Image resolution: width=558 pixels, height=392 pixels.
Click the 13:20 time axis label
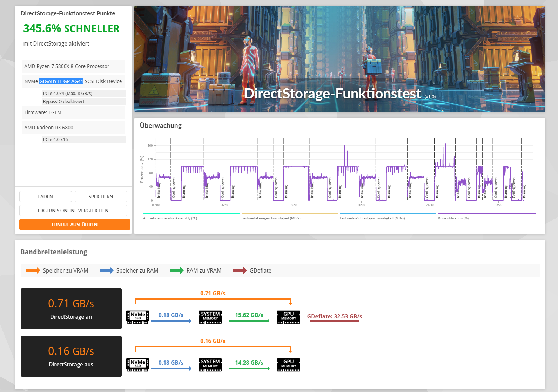point(293,205)
